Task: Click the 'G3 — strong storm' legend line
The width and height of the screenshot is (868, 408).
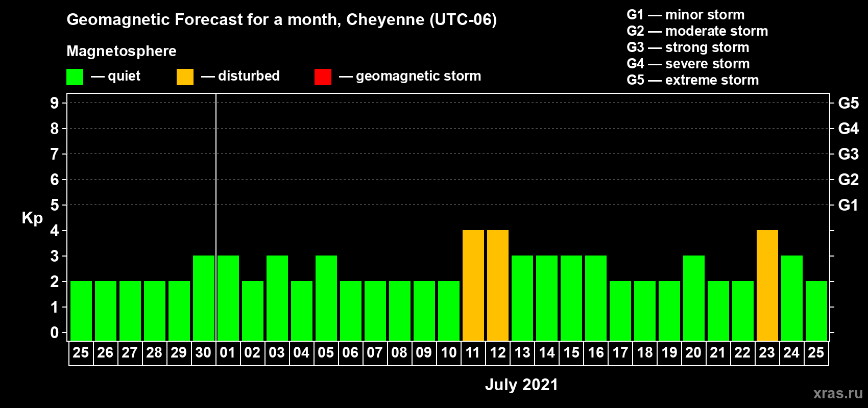Action: (x=688, y=47)
